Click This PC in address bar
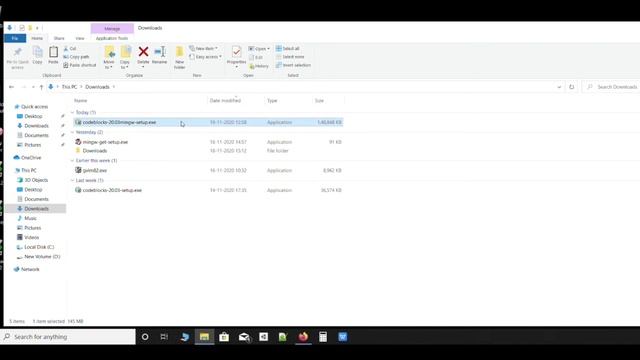Screen dimensions: 640x360 coord(69,87)
